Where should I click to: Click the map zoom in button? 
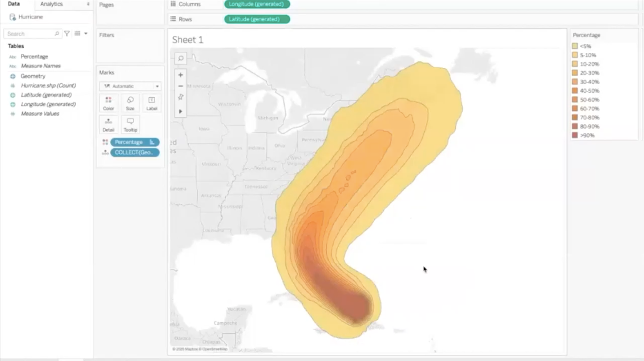[x=180, y=75]
